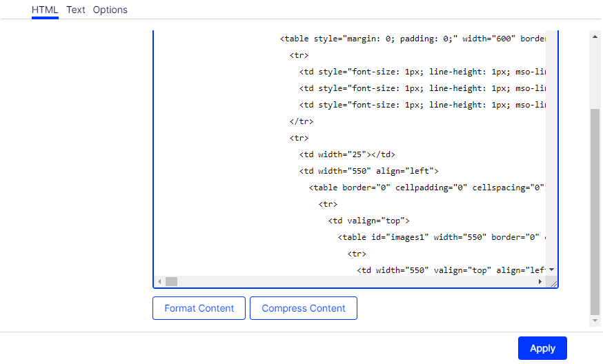Click the '<table style="margin: 0;' line
The width and height of the screenshot is (603, 364).
pos(413,39)
